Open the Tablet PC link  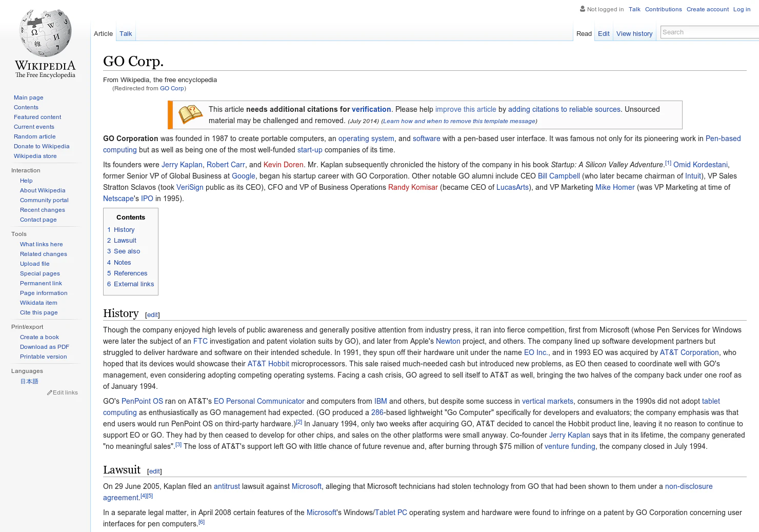click(391, 513)
